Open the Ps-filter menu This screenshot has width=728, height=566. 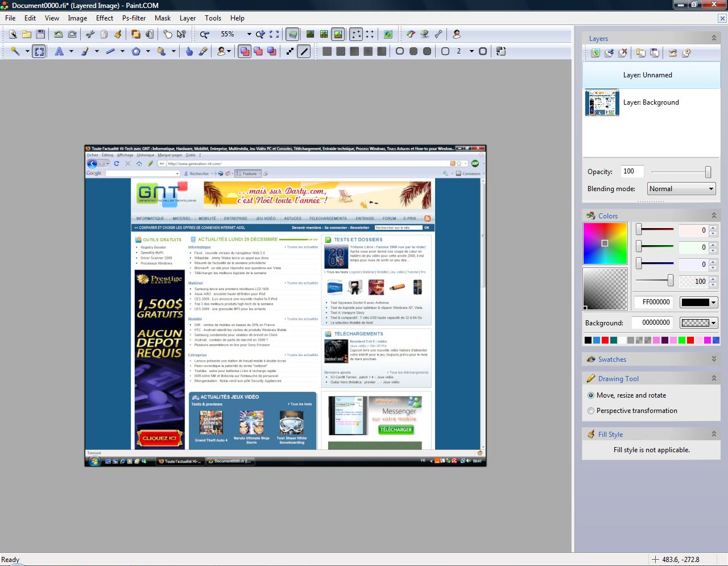[x=134, y=18]
